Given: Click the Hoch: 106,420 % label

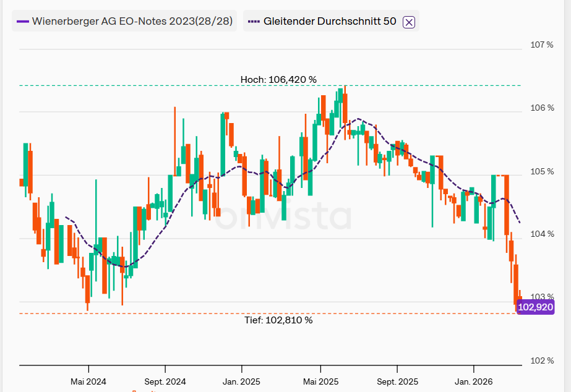Looking at the screenshot, I should click(278, 79).
